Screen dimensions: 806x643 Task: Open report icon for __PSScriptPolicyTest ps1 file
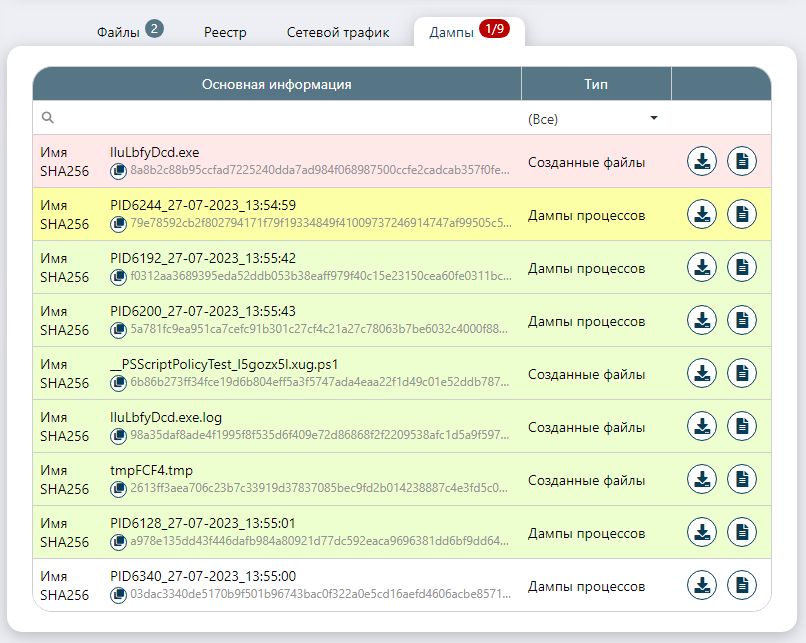click(x=741, y=373)
